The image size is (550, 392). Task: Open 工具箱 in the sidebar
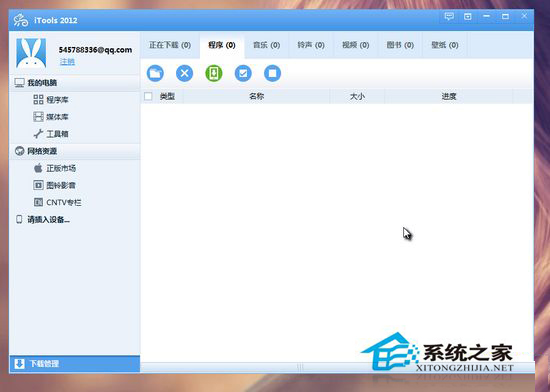[51, 134]
